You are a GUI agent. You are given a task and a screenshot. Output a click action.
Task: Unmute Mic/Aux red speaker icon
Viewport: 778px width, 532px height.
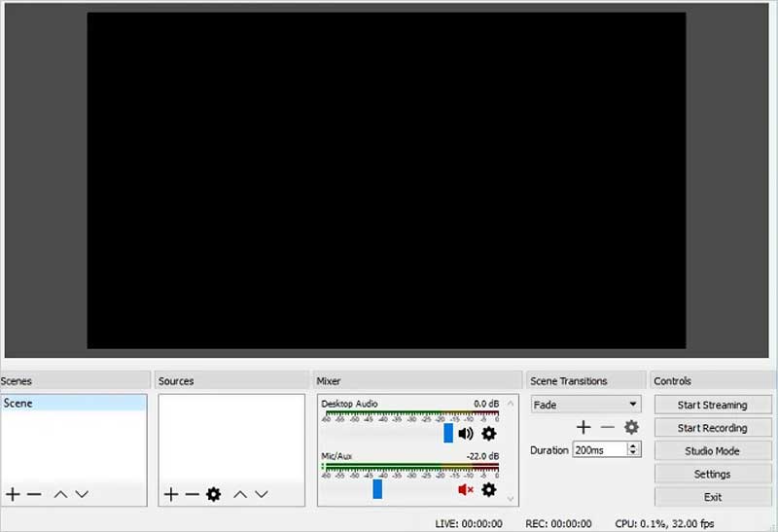[x=466, y=489]
